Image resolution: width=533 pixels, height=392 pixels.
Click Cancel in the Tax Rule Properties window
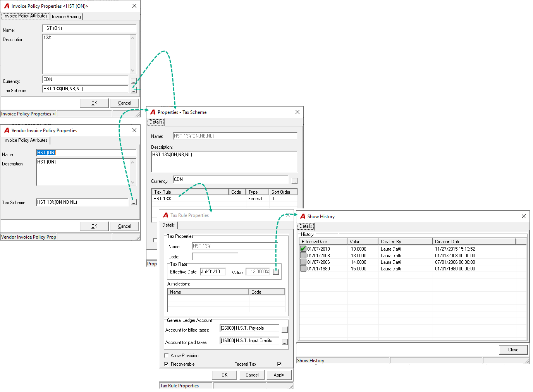point(252,375)
